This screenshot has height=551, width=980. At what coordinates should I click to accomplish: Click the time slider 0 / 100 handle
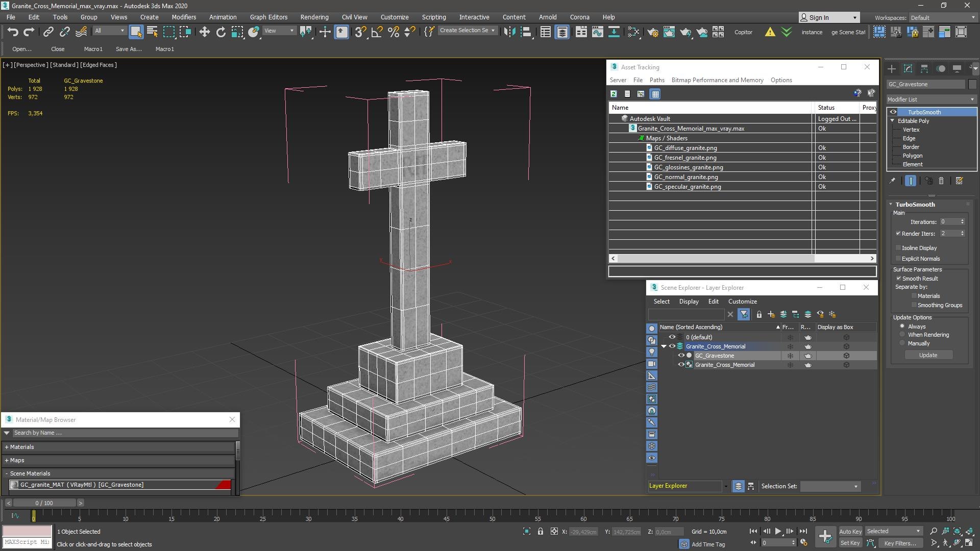[x=44, y=503]
